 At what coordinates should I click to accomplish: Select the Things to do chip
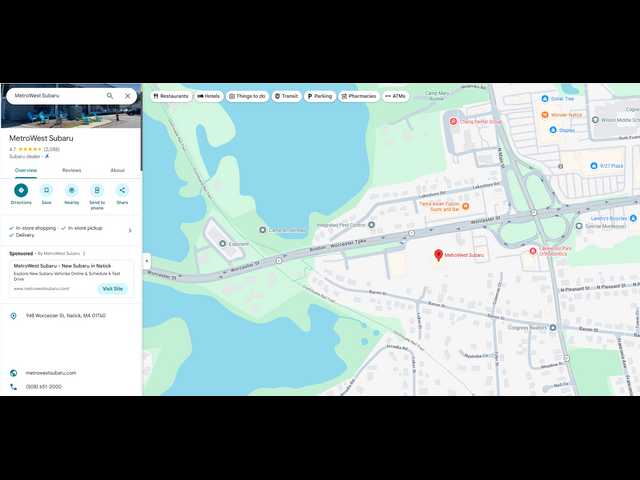(x=247, y=96)
